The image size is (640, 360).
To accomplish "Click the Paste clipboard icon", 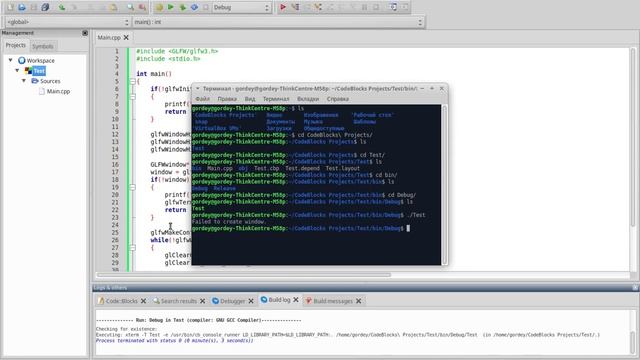I will click(x=113, y=7).
